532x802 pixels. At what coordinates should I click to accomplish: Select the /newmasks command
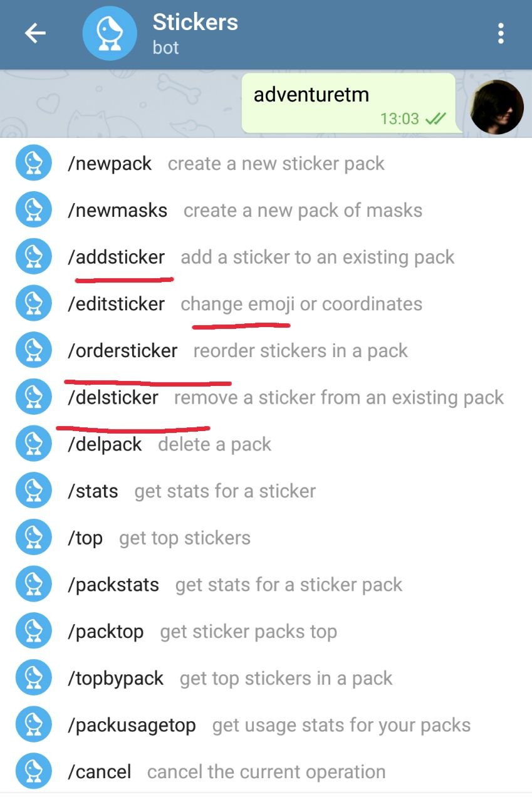266,211
